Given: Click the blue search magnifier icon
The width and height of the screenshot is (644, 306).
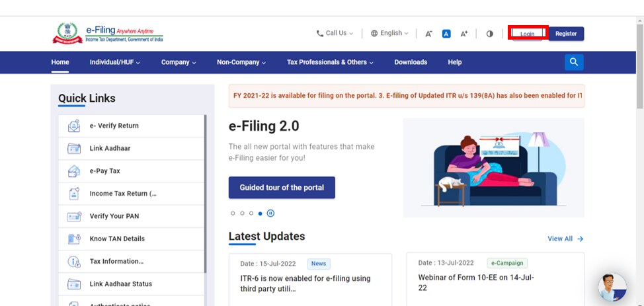Looking at the screenshot, I should point(573,62).
